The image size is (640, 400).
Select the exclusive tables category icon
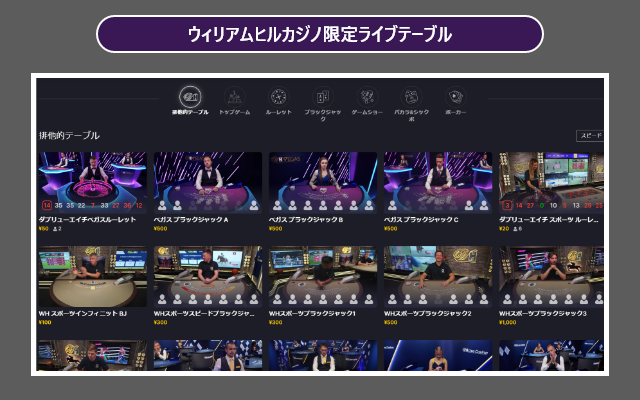click(190, 97)
